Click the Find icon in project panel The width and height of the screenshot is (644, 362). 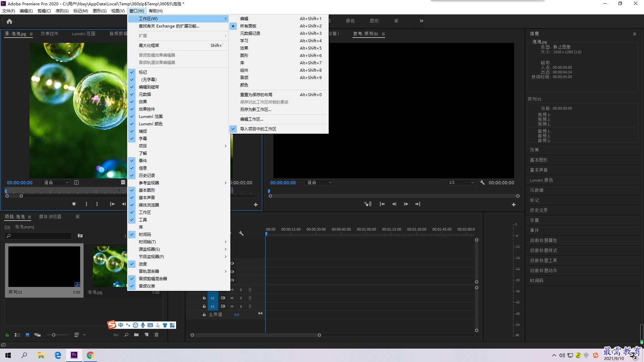pyautogui.click(x=126, y=335)
